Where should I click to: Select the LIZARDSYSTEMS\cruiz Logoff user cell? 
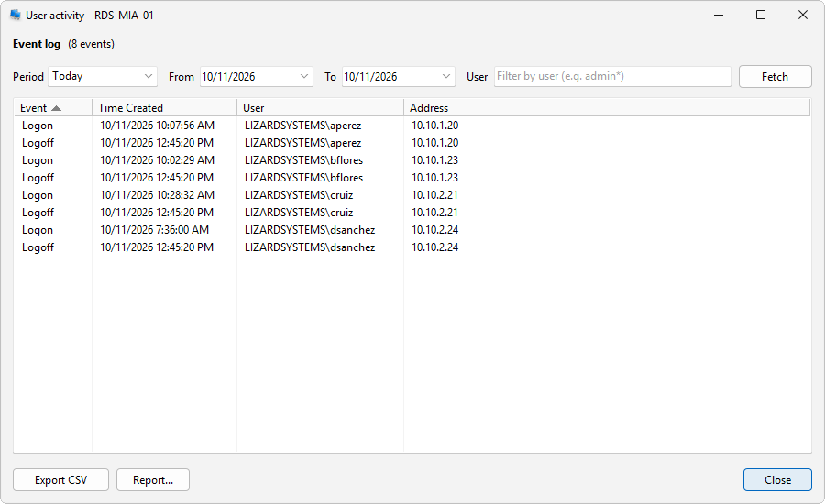coord(299,212)
